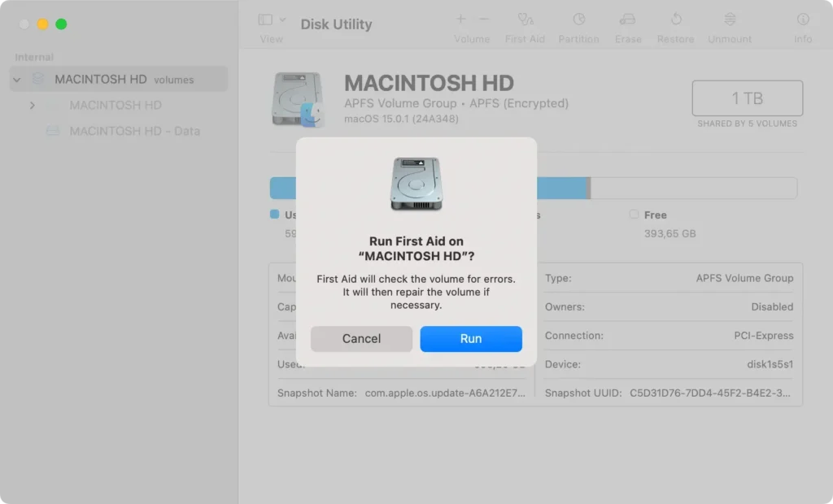
Task: Click the Snapshot Name value
Action: point(445,393)
